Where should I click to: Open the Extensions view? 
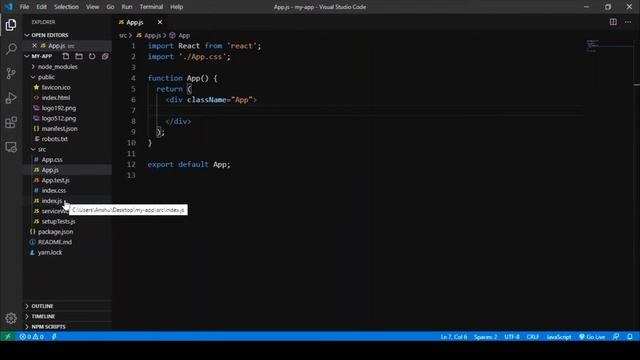pyautogui.click(x=11, y=122)
